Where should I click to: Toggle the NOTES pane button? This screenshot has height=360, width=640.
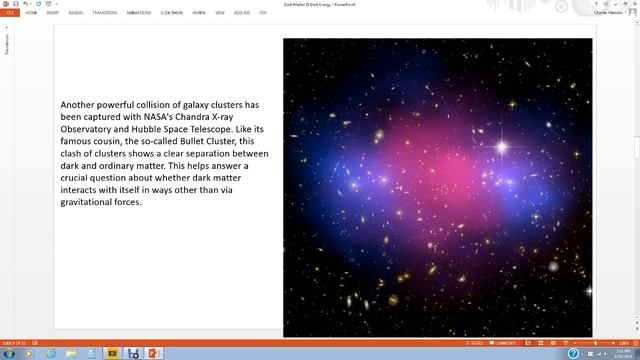474,343
